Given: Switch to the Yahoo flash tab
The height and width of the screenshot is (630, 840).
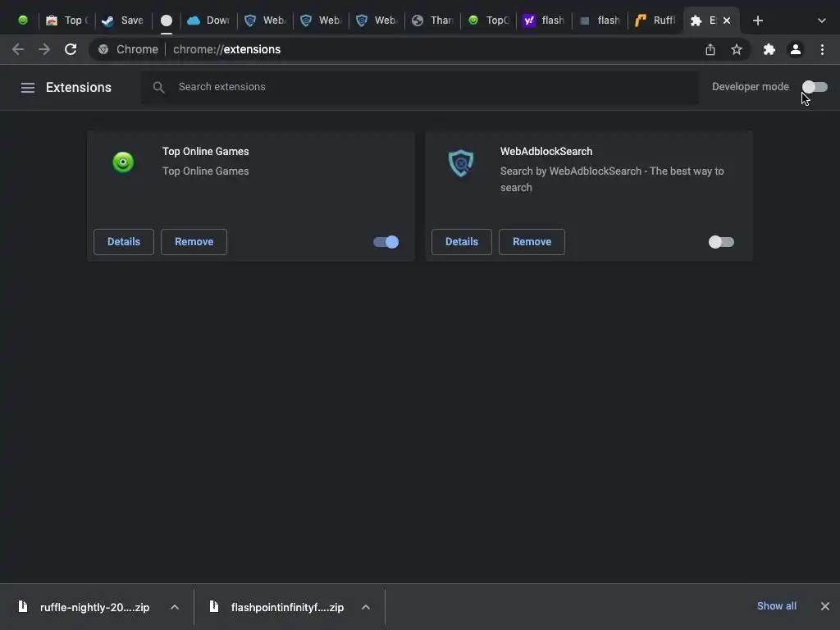Looking at the screenshot, I should coord(545,21).
